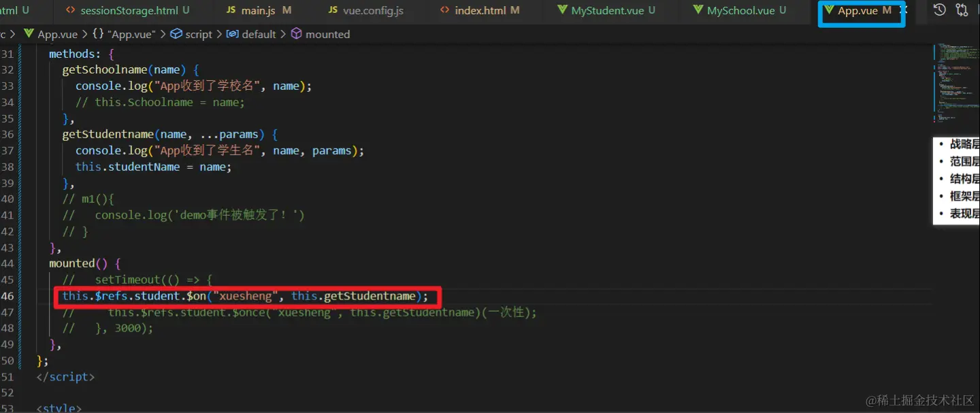This screenshot has width=980, height=413.
Task: Open the file timeline history icon
Action: pos(939,10)
